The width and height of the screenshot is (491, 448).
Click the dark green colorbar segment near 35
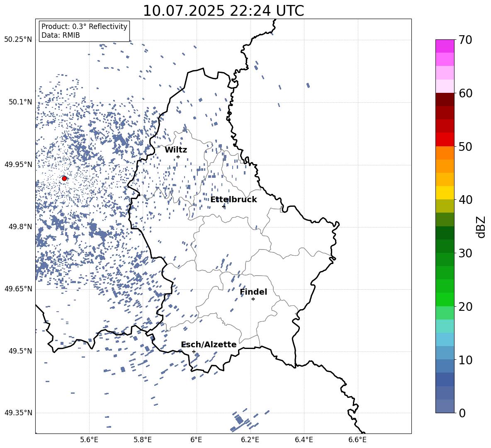point(445,233)
